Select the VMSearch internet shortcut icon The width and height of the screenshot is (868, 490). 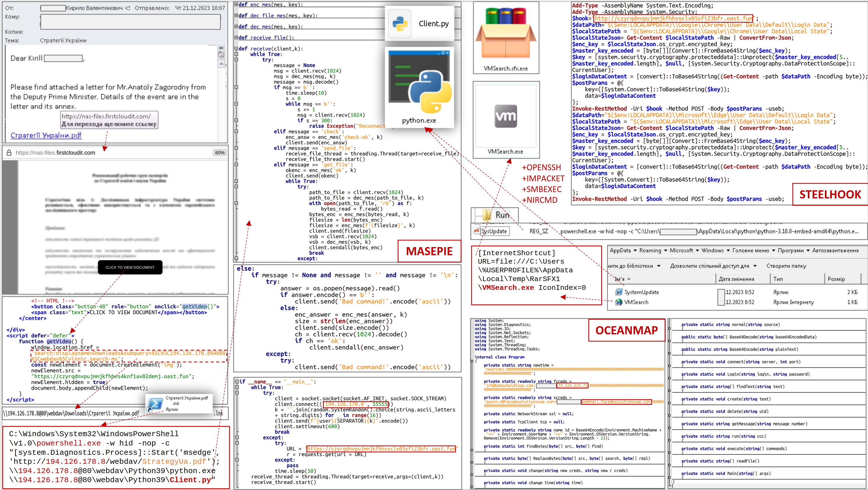pos(619,302)
